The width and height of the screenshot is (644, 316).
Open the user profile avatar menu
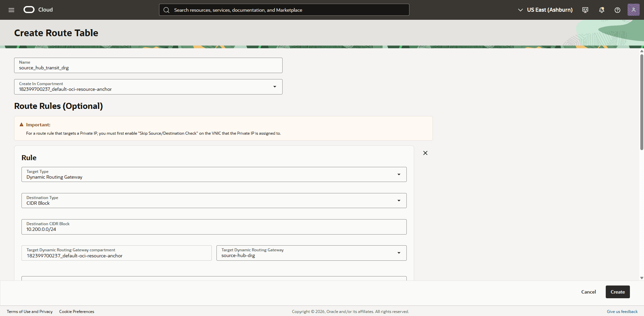pos(634,10)
